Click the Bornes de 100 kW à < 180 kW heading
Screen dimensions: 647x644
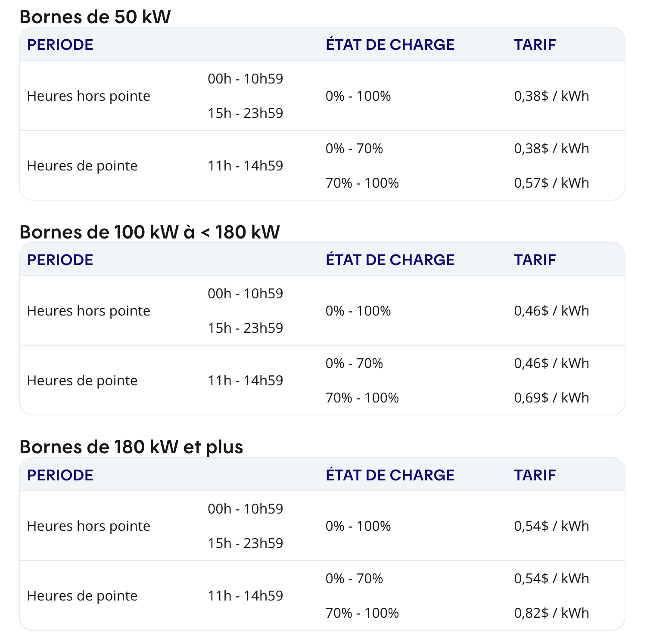pyautogui.click(x=150, y=232)
